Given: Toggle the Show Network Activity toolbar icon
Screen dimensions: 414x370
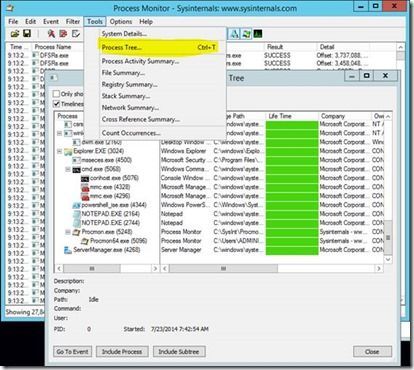Looking at the screenshot, I should pos(234,34).
